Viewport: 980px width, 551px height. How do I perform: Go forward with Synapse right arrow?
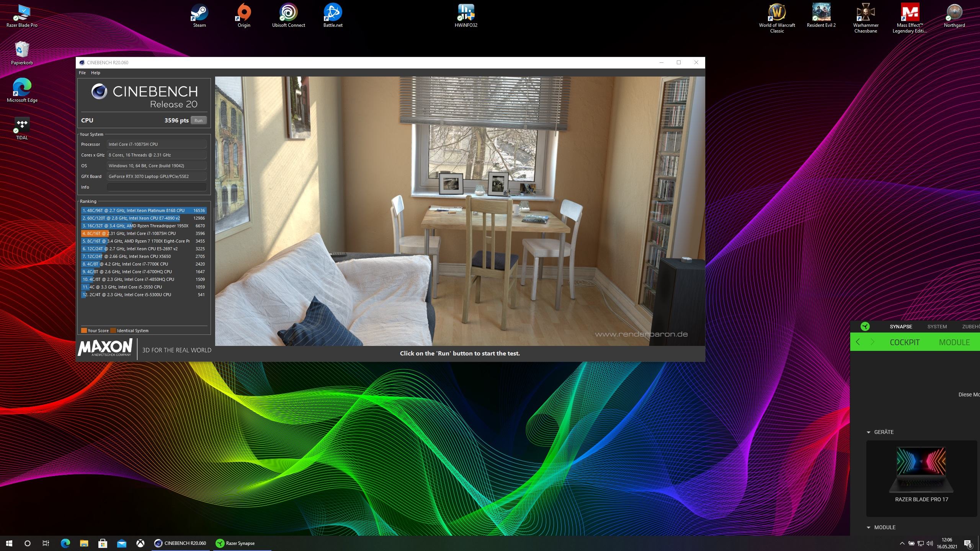tap(872, 342)
